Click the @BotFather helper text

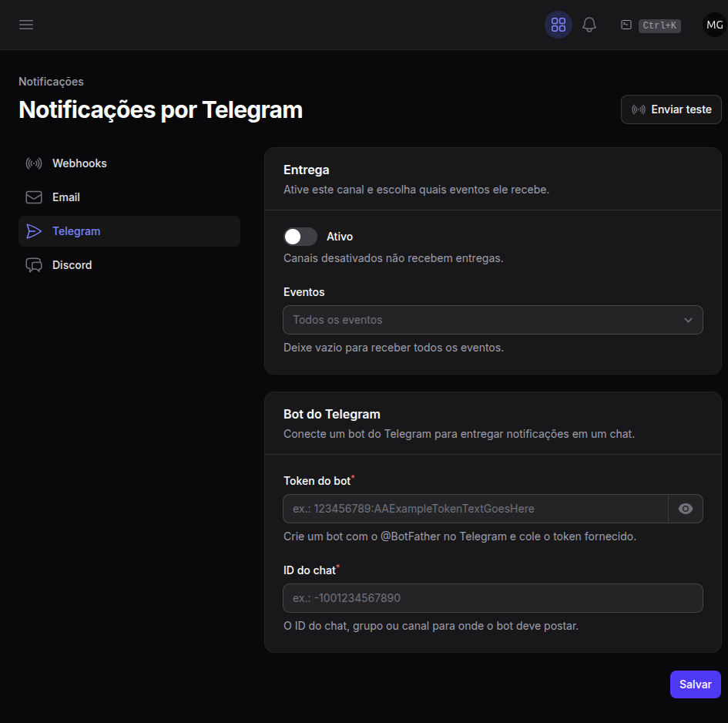(460, 536)
